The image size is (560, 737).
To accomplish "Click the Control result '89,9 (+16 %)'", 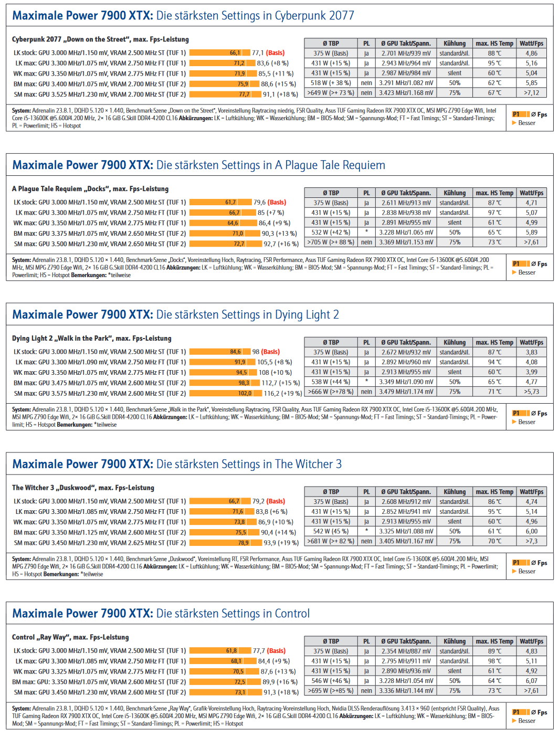I will tap(280, 682).
